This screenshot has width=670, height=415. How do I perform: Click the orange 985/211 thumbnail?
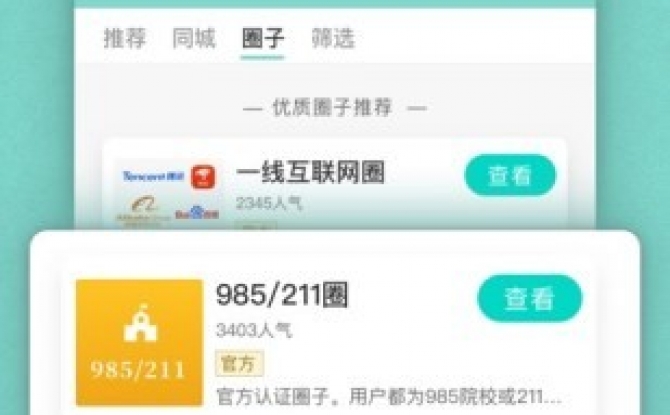(139, 342)
